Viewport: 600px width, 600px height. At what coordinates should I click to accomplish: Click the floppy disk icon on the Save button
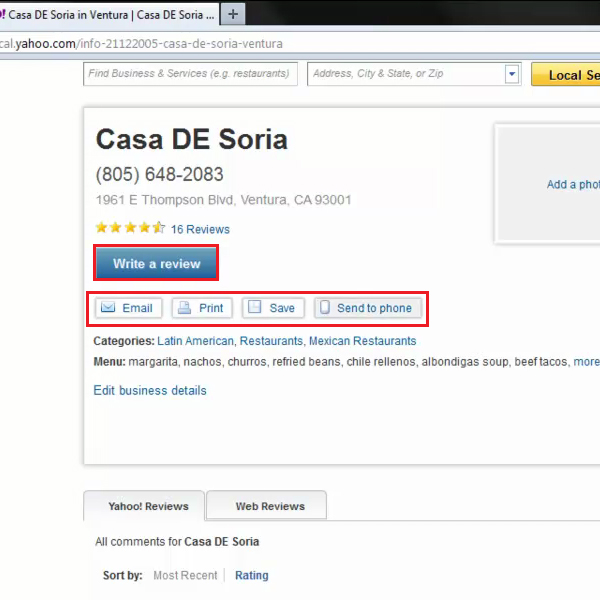click(x=254, y=307)
